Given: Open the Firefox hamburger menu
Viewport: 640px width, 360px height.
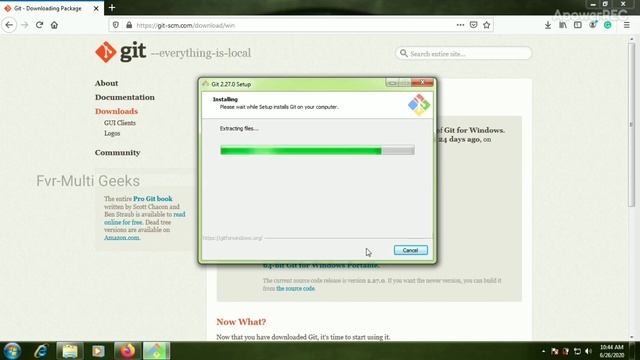Looking at the screenshot, I should (x=627, y=25).
